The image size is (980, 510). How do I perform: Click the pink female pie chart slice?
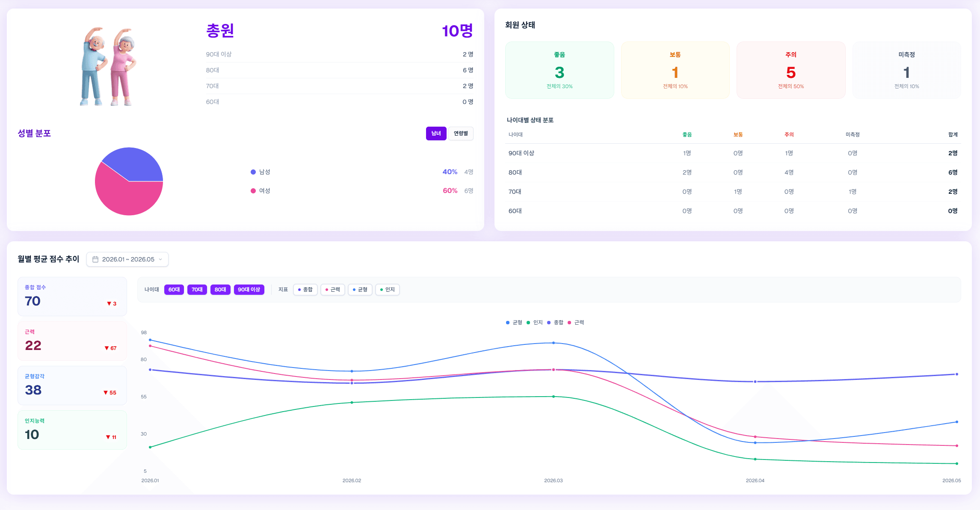pyautogui.click(x=124, y=197)
